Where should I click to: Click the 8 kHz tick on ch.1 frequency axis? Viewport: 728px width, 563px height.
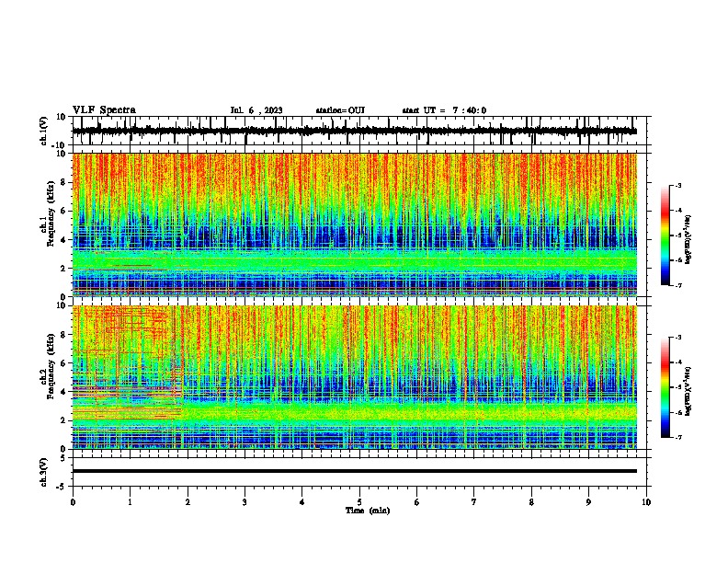click(64, 182)
